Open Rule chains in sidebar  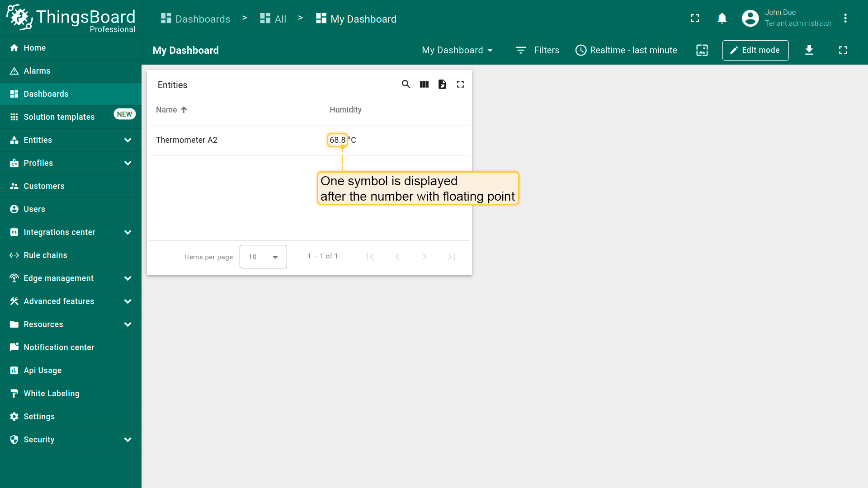tap(45, 255)
